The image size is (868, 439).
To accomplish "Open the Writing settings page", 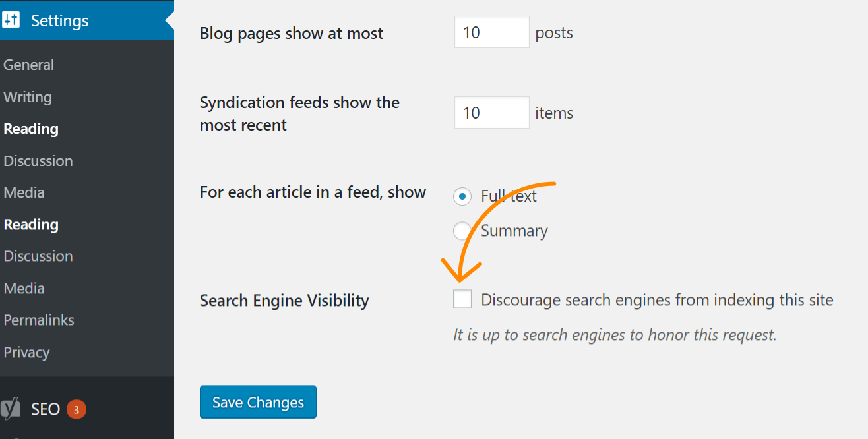I will [28, 96].
